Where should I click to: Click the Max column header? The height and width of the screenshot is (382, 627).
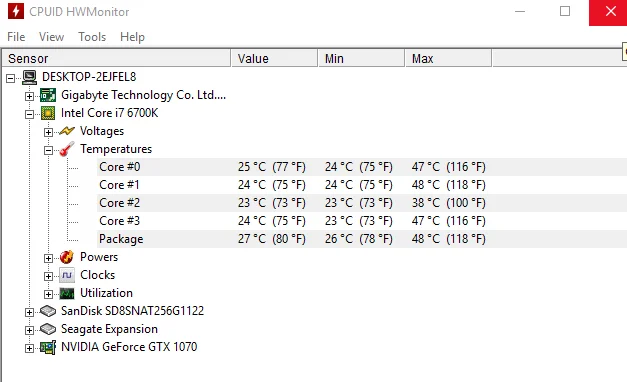[449, 58]
